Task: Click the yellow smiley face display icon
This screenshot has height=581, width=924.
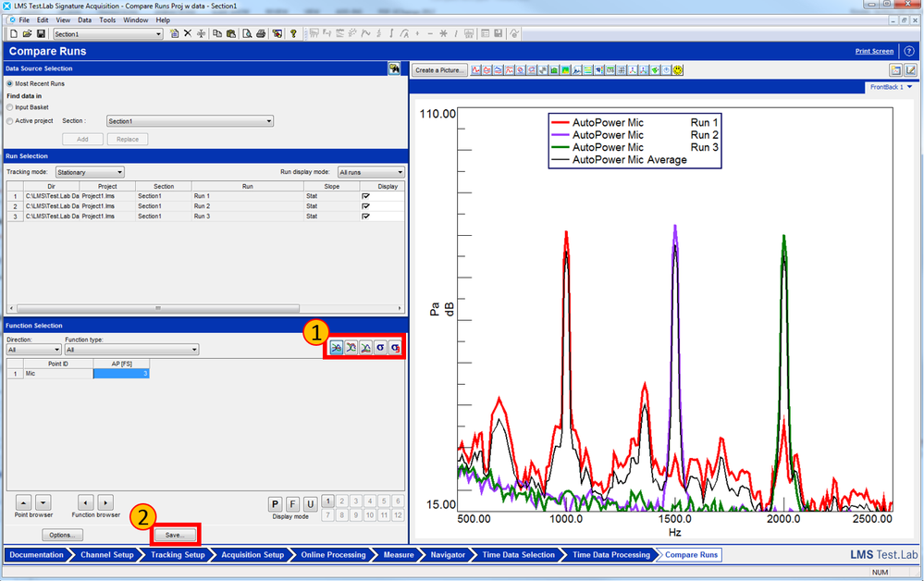Action: click(x=678, y=70)
